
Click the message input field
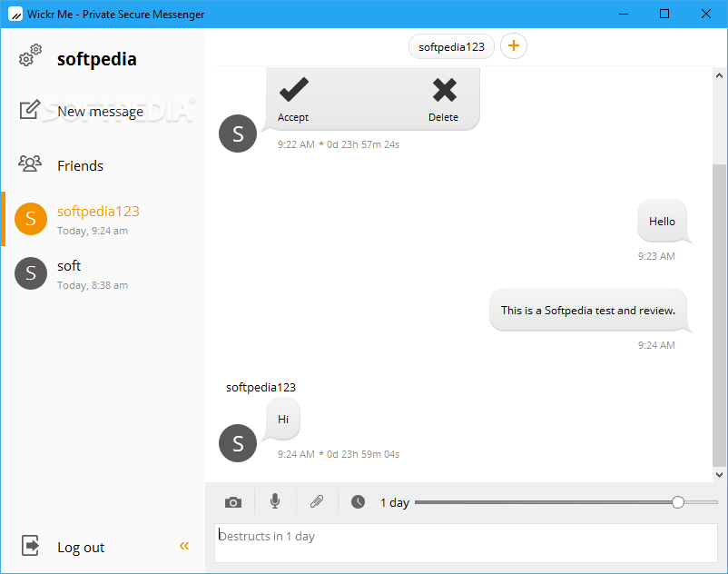[467, 543]
